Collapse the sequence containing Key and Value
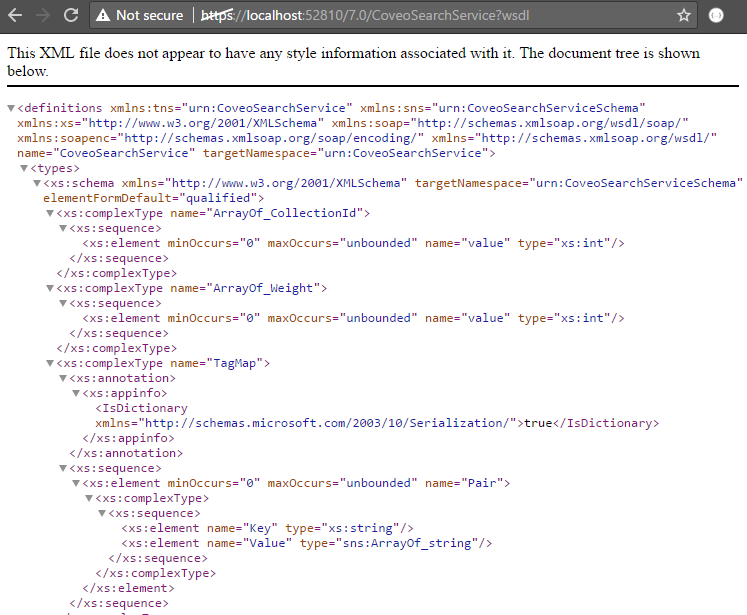This screenshot has width=747, height=615. [x=101, y=514]
